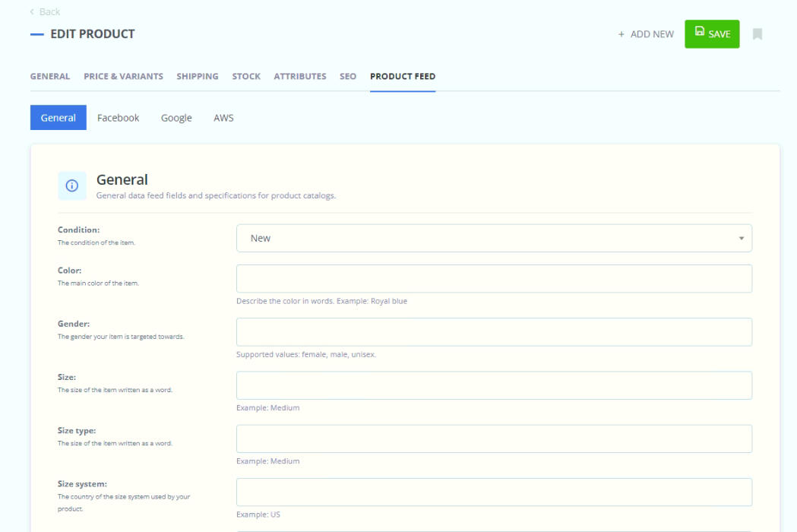The image size is (797, 532).
Task: Click 'General data feed fields and specifications' description
Action: coord(216,196)
